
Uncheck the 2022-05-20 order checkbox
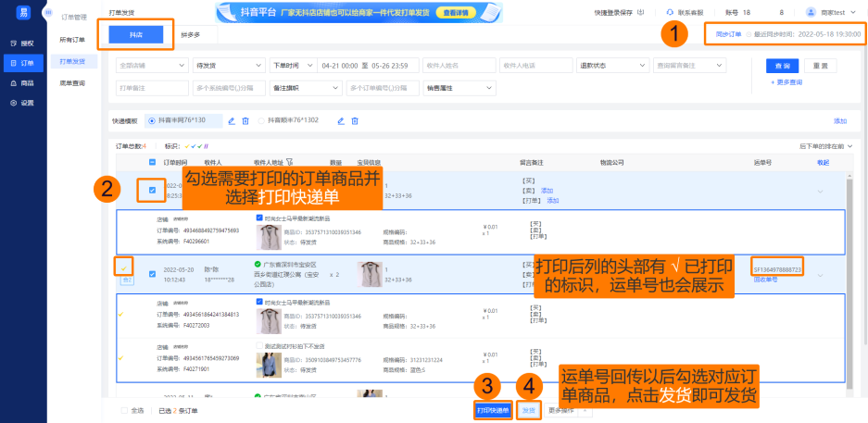[x=152, y=274]
